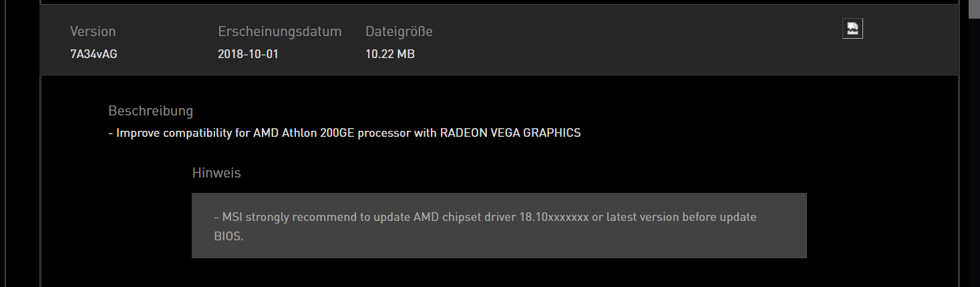Image resolution: width=980 pixels, height=287 pixels.
Task: Click the Hinweis heading
Action: [x=216, y=173]
